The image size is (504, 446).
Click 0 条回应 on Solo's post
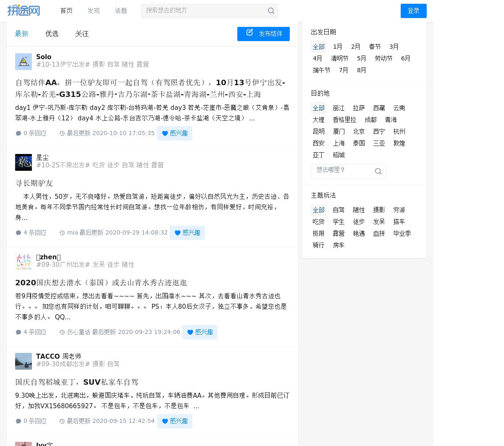coord(35,133)
